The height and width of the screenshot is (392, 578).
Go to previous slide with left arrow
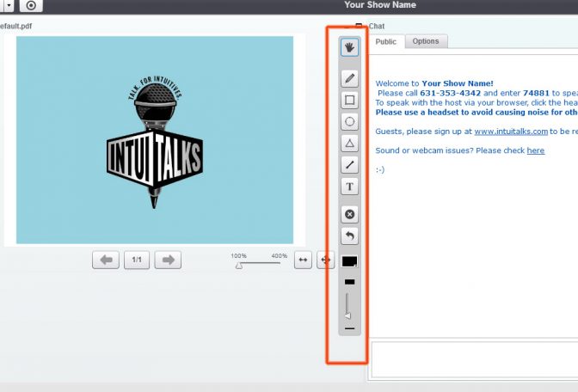(x=106, y=260)
